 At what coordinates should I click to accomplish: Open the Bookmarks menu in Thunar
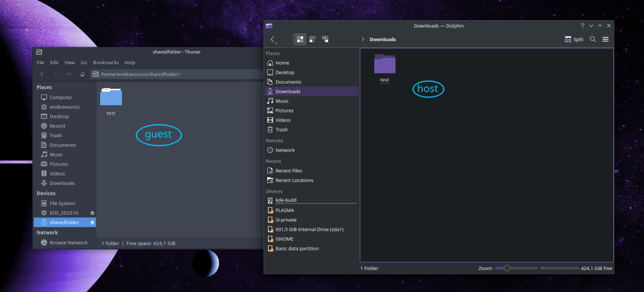tap(105, 63)
